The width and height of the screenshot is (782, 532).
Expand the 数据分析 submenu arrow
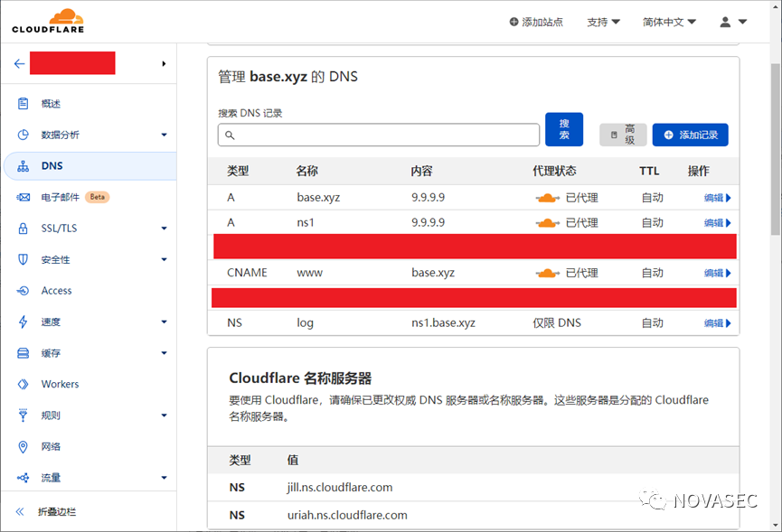pos(164,135)
